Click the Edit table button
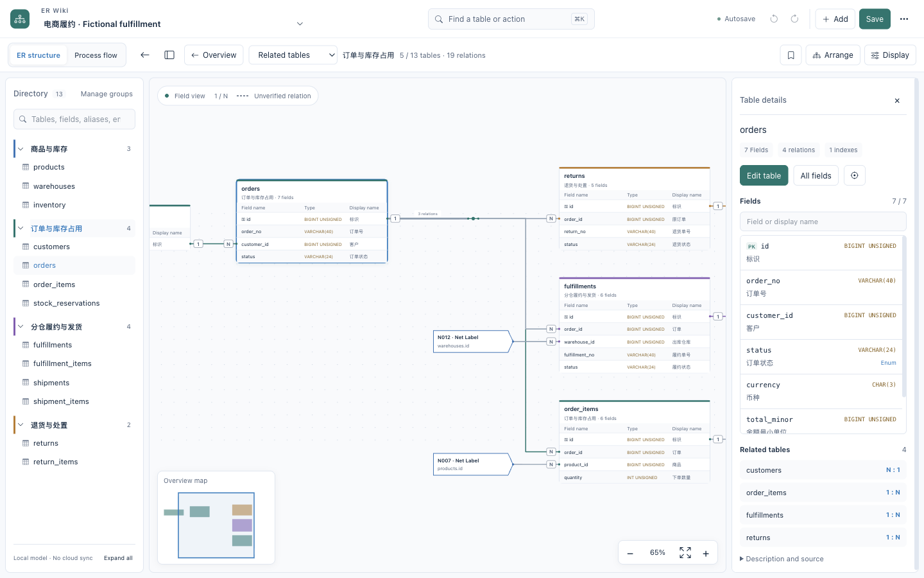The height and width of the screenshot is (578, 924). 764,175
